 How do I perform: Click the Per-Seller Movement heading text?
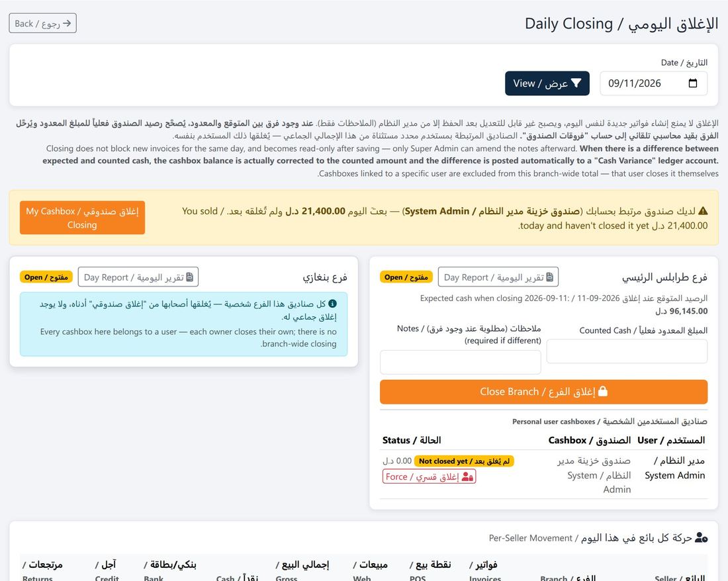pyautogui.click(x=590, y=538)
